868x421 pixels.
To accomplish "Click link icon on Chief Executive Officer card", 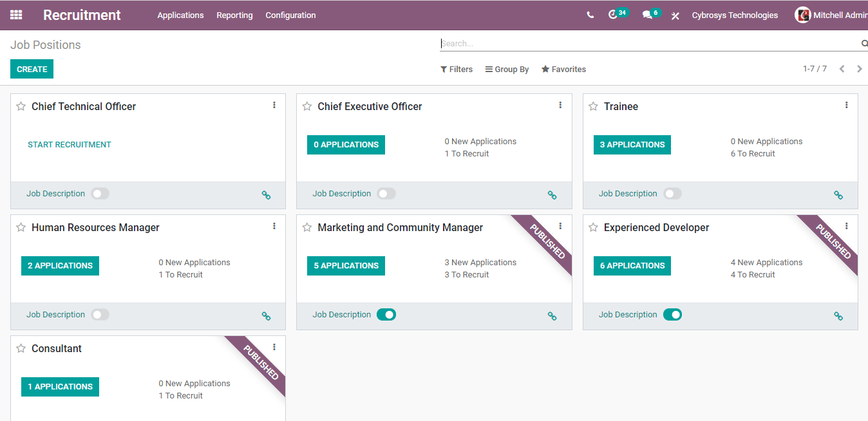I will coord(552,195).
